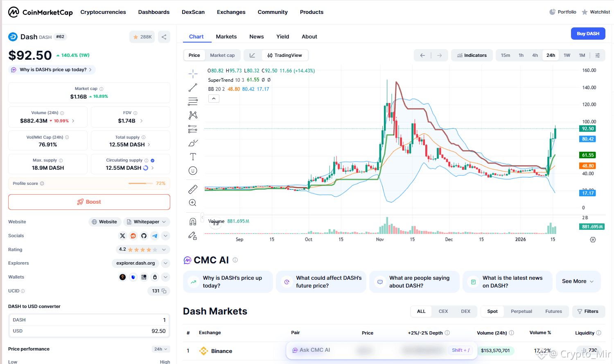Open the gear settings icon below the price scale
This screenshot has height=364, width=614.
tap(593, 240)
